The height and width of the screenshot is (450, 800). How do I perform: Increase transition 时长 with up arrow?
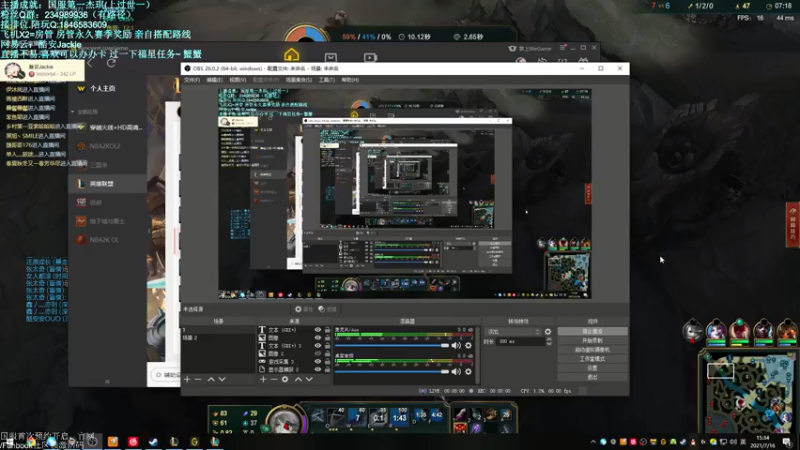[548, 339]
